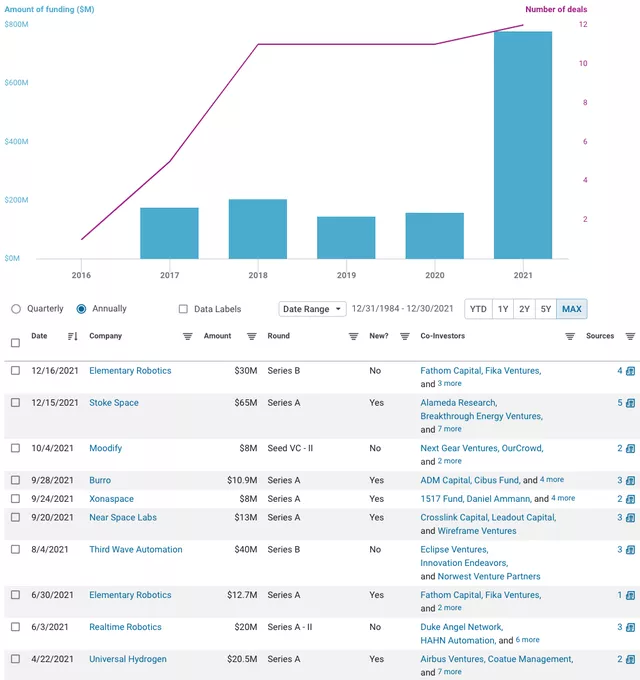Open sources icon for 6/30/2021 Elementary Robotics
640x680 pixels.
click(630, 595)
